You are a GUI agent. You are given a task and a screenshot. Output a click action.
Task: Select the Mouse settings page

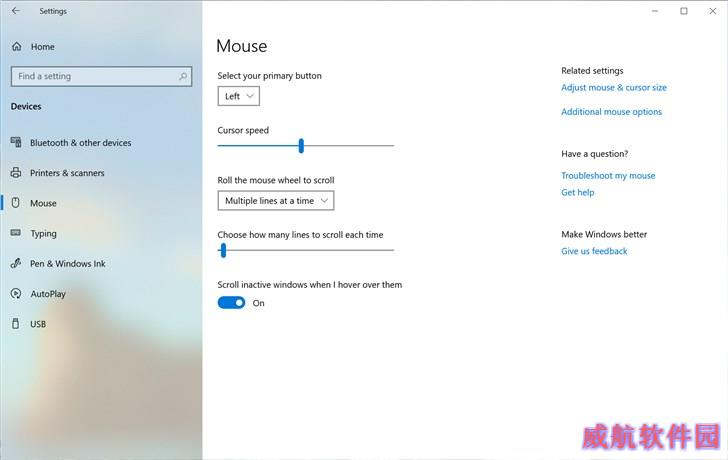click(x=43, y=203)
